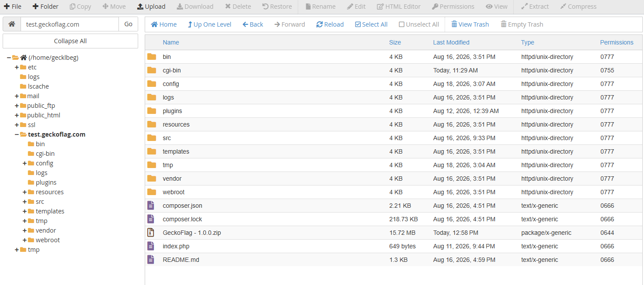This screenshot has height=285, width=644.
Task: Select the src folder name in list
Action: [x=167, y=138]
